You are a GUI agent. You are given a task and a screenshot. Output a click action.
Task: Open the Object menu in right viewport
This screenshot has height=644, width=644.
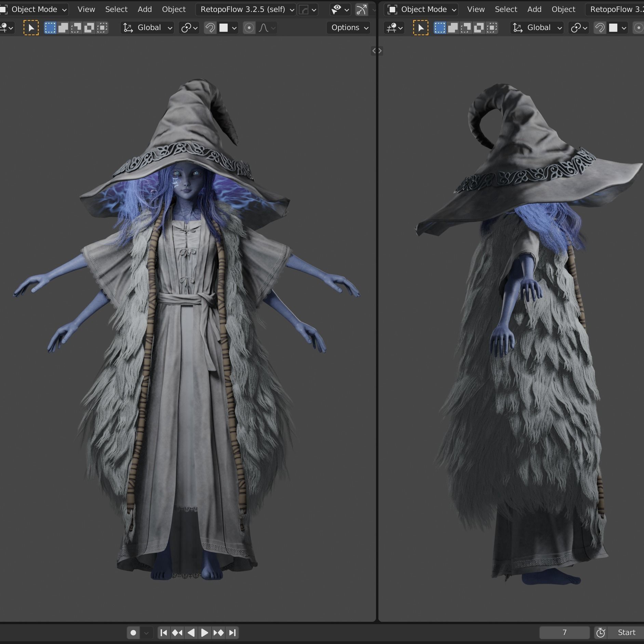(x=563, y=9)
